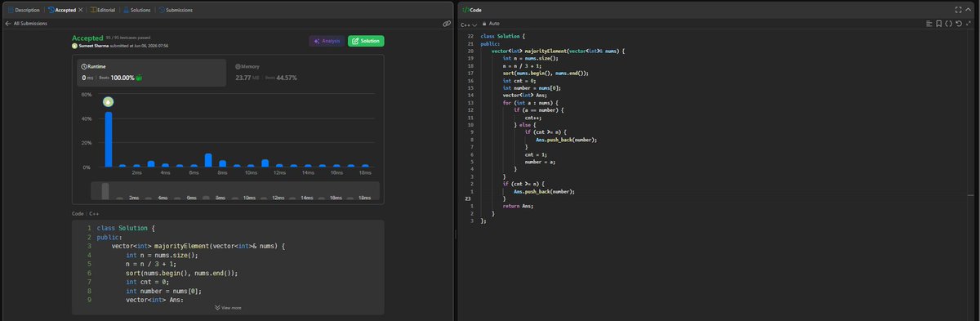Viewport: 980px width, 321px height.
Task: Enter fullscreen for the Code panel
Action: pyautogui.click(x=958, y=9)
